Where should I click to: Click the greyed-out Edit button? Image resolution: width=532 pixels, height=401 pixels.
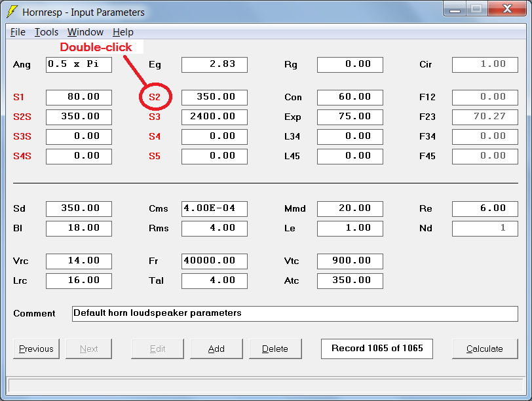[157, 349]
